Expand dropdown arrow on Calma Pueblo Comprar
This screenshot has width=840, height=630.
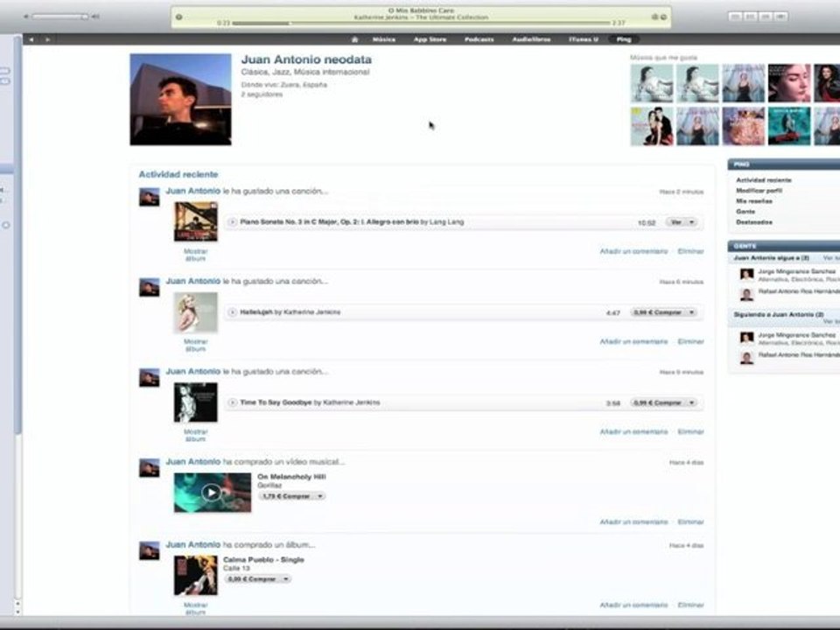[x=285, y=579]
